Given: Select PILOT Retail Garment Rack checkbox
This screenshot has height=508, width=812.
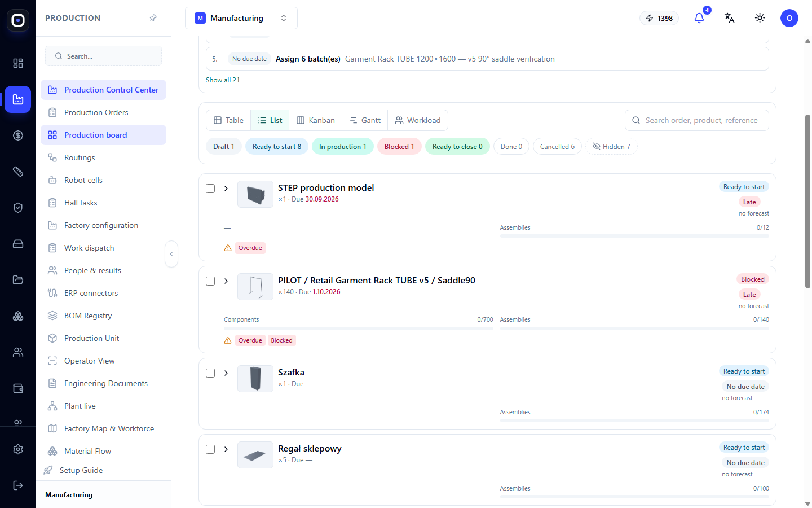Looking at the screenshot, I should pos(210,281).
